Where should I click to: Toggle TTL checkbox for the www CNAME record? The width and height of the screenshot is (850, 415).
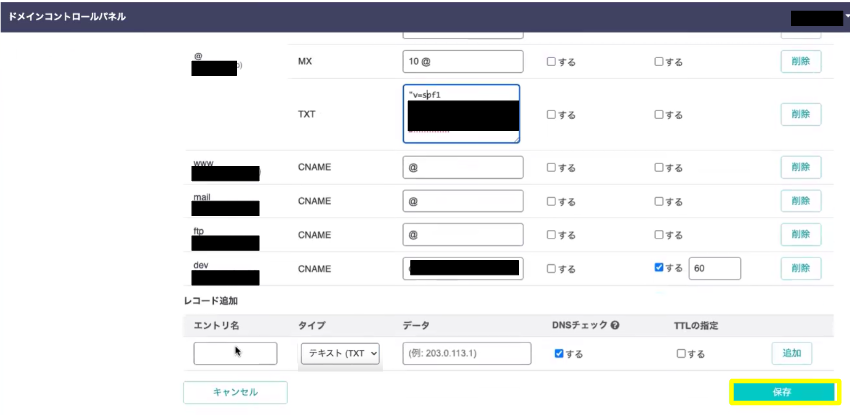(x=660, y=167)
